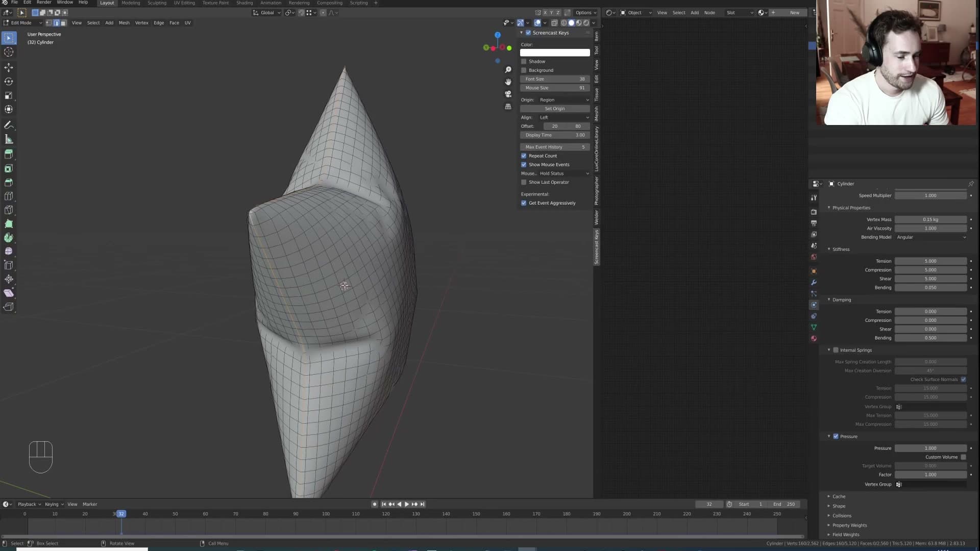This screenshot has width=980, height=551.
Task: Open Global transform orientation dropdown
Action: click(267, 13)
